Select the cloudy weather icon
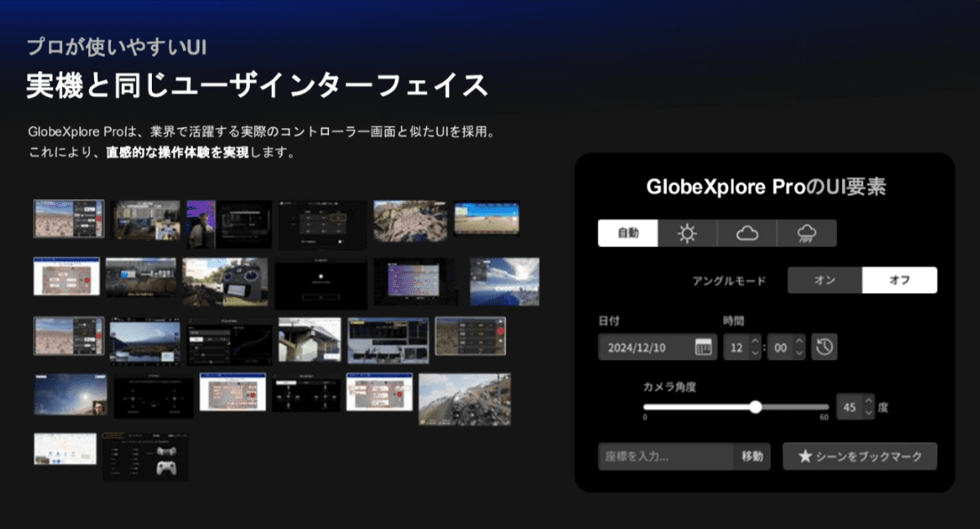 coord(747,233)
